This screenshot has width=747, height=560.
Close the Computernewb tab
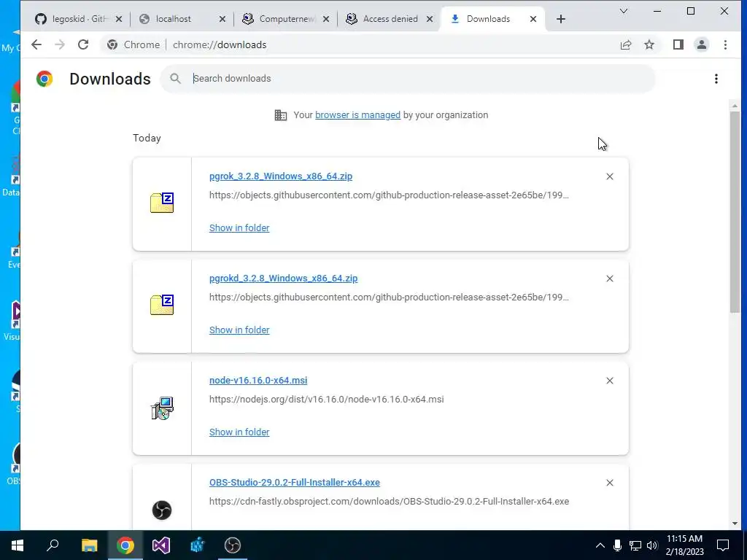click(x=326, y=19)
